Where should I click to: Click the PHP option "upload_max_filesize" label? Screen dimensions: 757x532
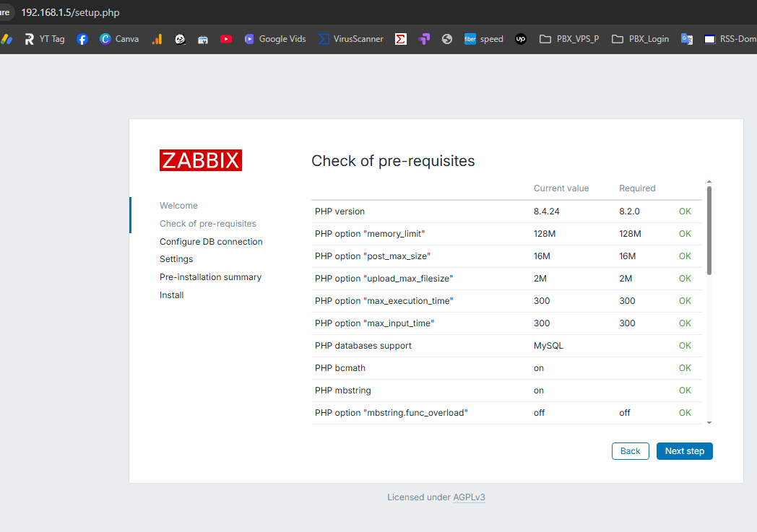click(384, 279)
